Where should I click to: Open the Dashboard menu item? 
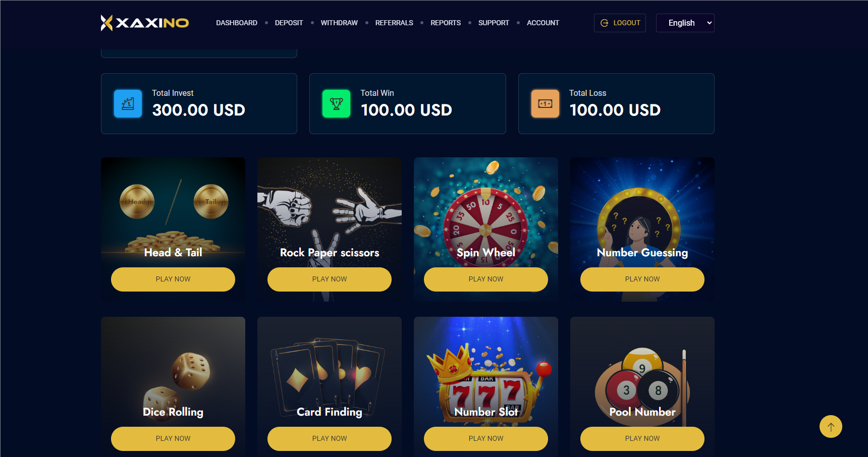coord(237,23)
